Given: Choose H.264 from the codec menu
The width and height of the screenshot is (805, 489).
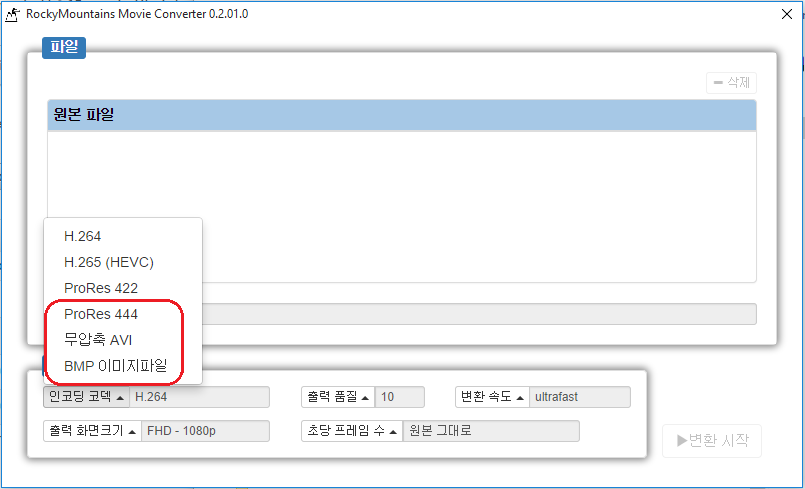Looking at the screenshot, I should 82,236.
